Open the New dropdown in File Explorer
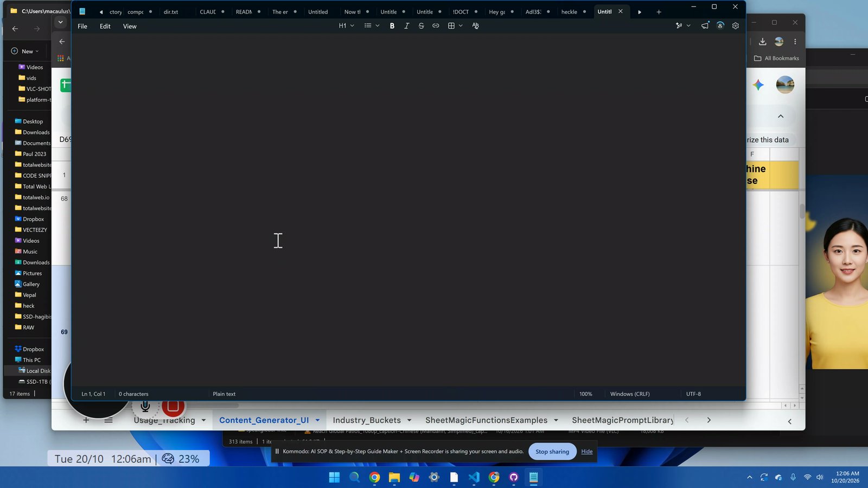This screenshot has height=488, width=868. coord(25,51)
